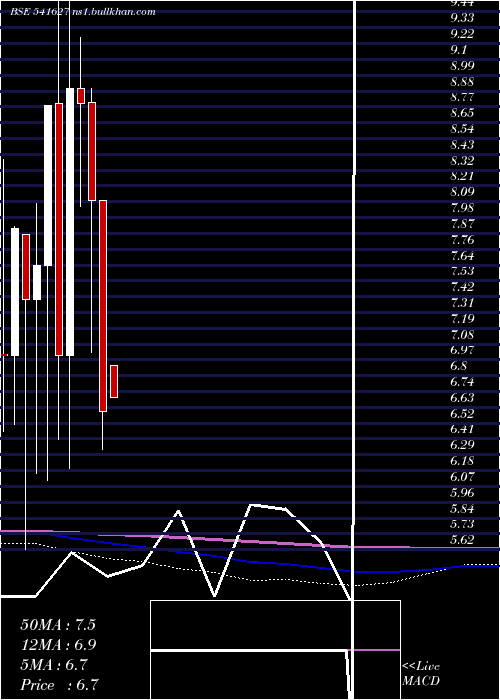
Task: Select the 6.74 price axis label
Action: pyautogui.click(x=462, y=382)
